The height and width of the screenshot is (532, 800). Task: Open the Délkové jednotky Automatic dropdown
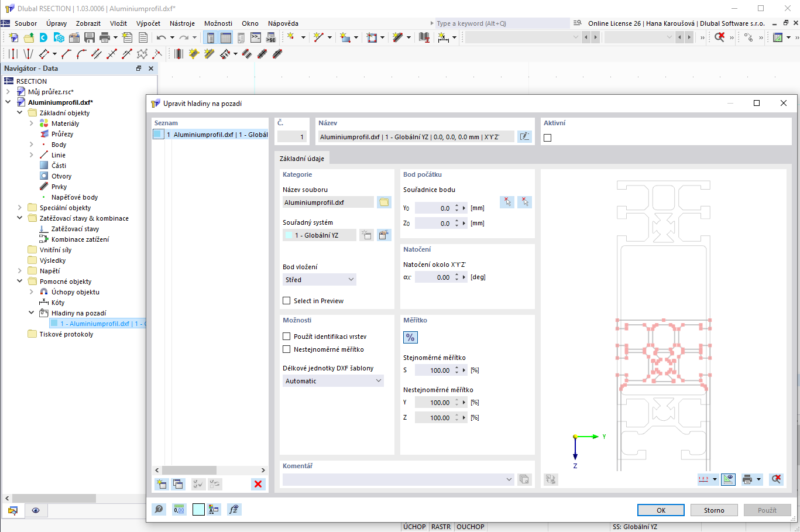334,381
